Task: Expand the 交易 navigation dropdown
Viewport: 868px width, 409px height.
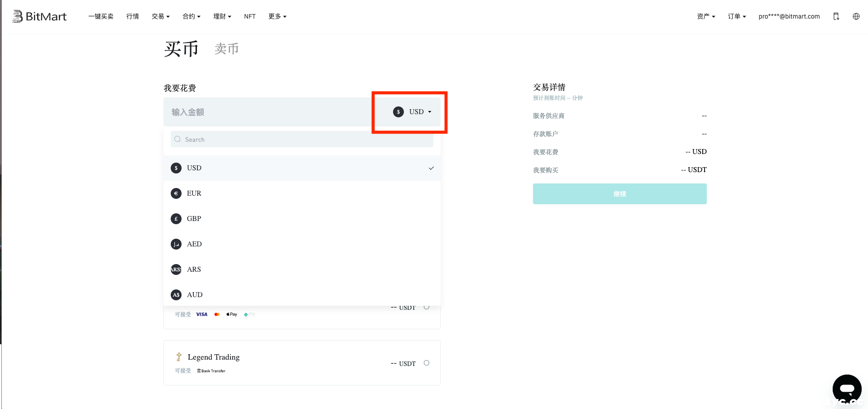Action: (x=160, y=16)
